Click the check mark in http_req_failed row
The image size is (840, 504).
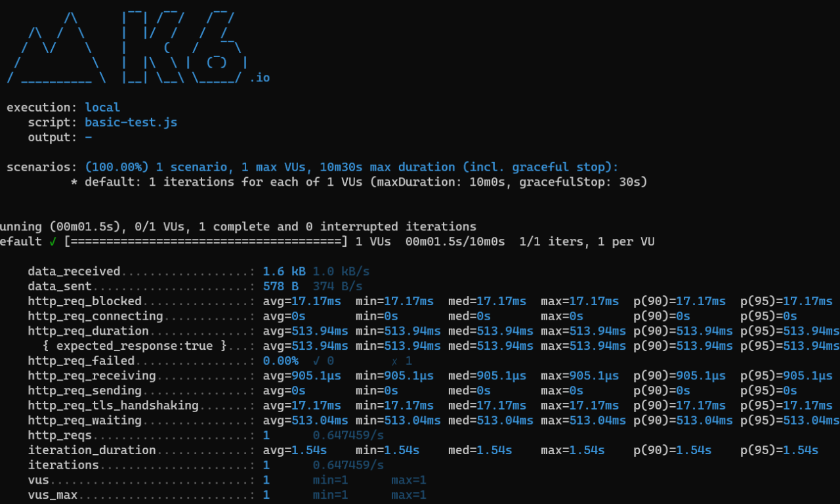coord(316,361)
